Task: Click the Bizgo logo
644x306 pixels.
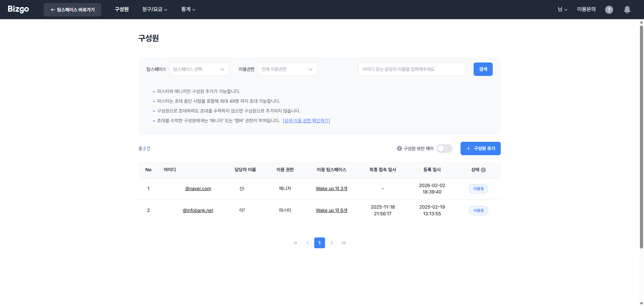Action: pyautogui.click(x=18, y=9)
